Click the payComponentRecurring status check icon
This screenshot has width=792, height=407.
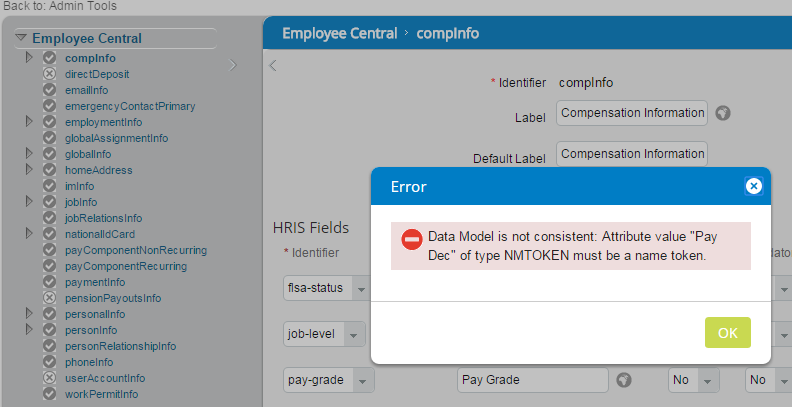49,266
